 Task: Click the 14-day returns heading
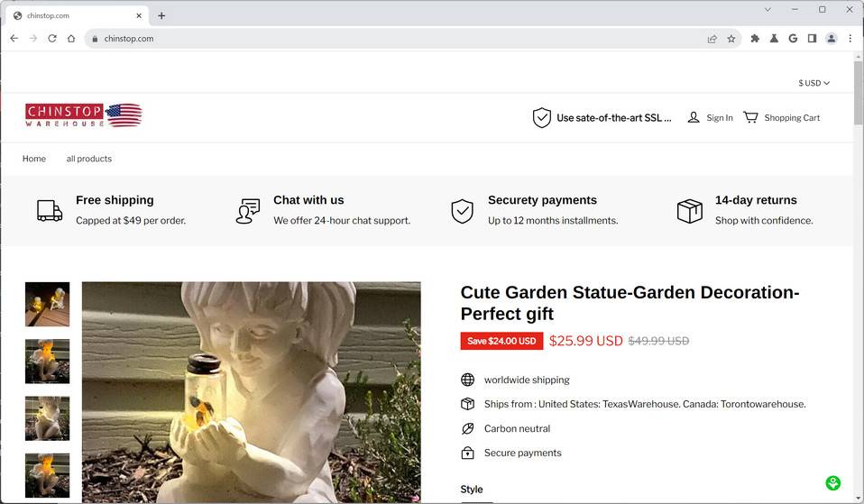click(756, 200)
